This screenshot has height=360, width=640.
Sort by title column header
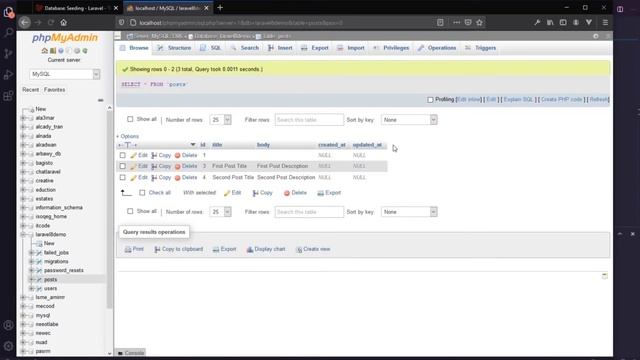click(217, 145)
